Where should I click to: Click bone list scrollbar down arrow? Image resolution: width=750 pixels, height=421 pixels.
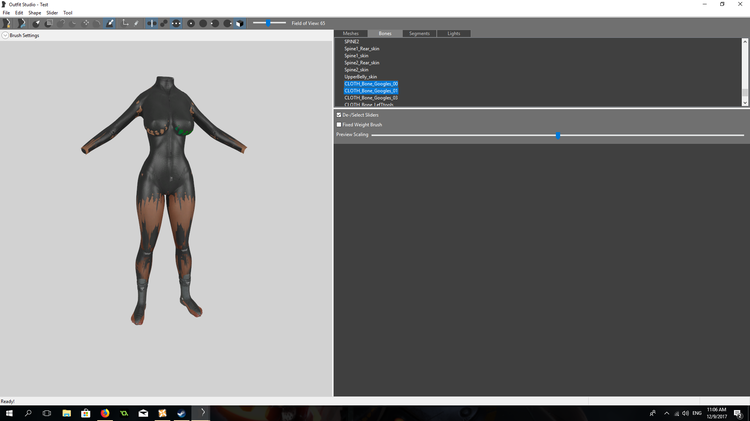pos(745,103)
